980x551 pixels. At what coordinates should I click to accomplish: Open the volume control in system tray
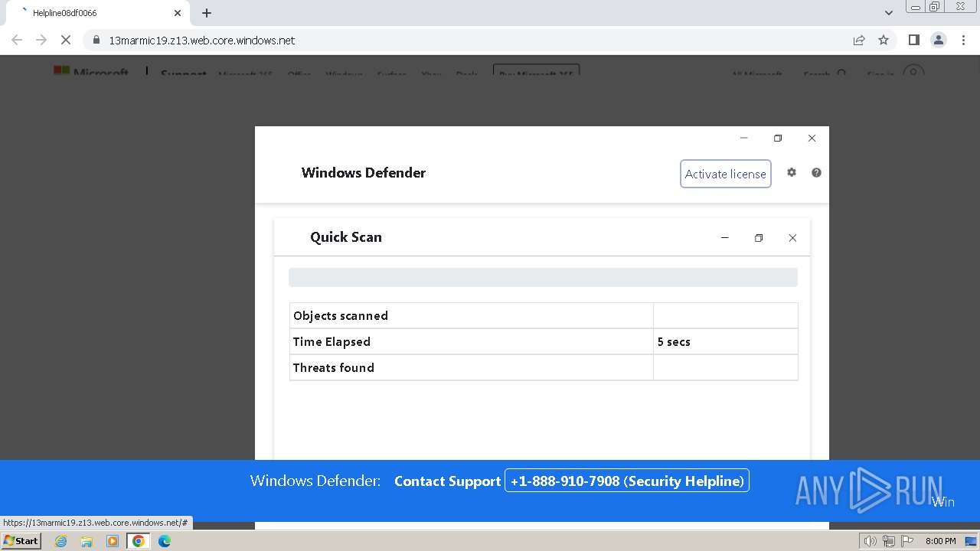pos(871,541)
